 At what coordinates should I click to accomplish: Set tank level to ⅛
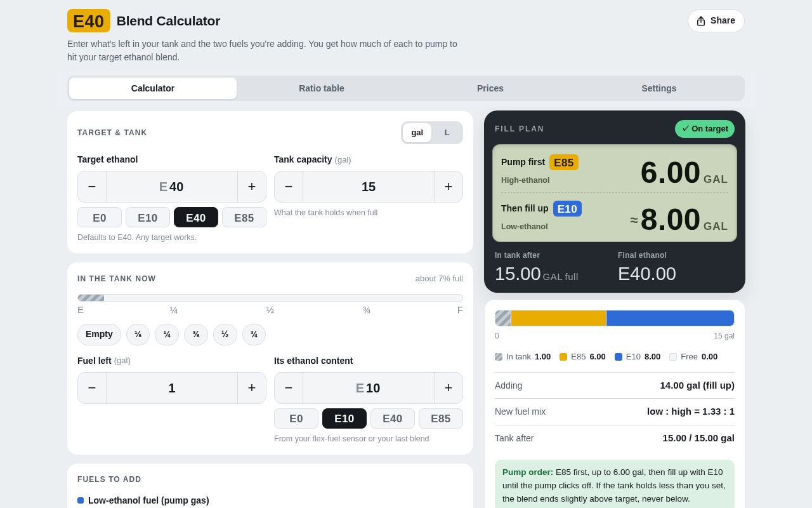[138, 335]
